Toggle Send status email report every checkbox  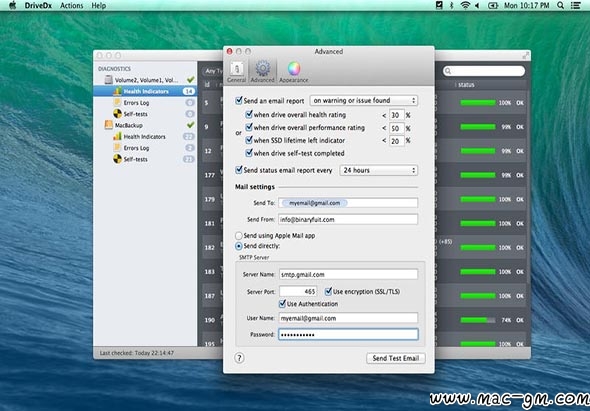tap(239, 170)
